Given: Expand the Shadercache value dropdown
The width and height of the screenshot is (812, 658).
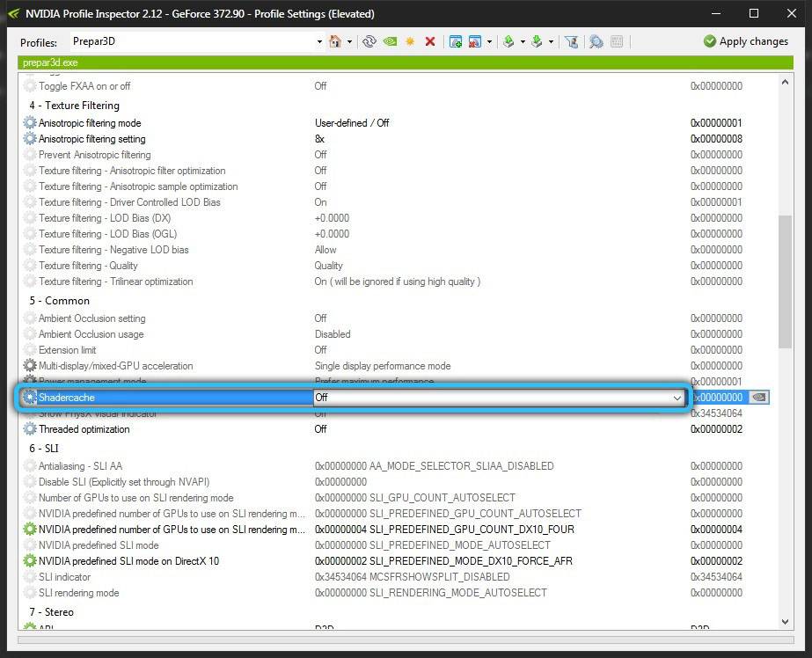Looking at the screenshot, I should tap(677, 398).
